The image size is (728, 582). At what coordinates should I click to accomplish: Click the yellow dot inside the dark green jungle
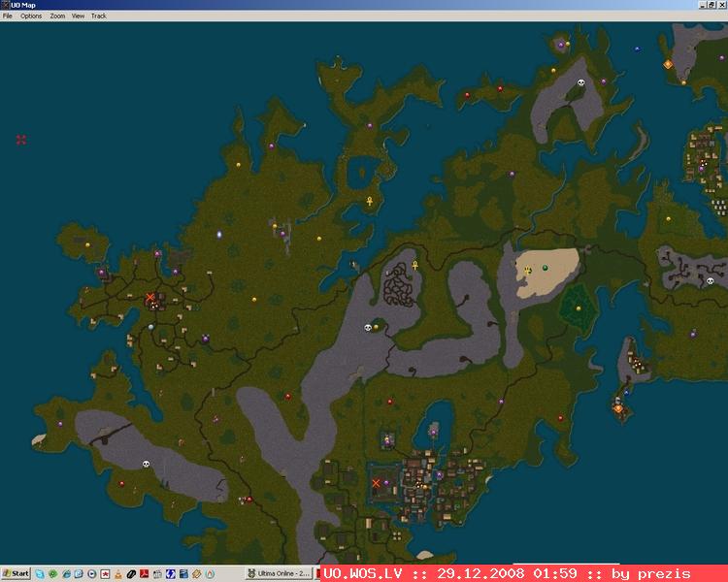(579, 308)
